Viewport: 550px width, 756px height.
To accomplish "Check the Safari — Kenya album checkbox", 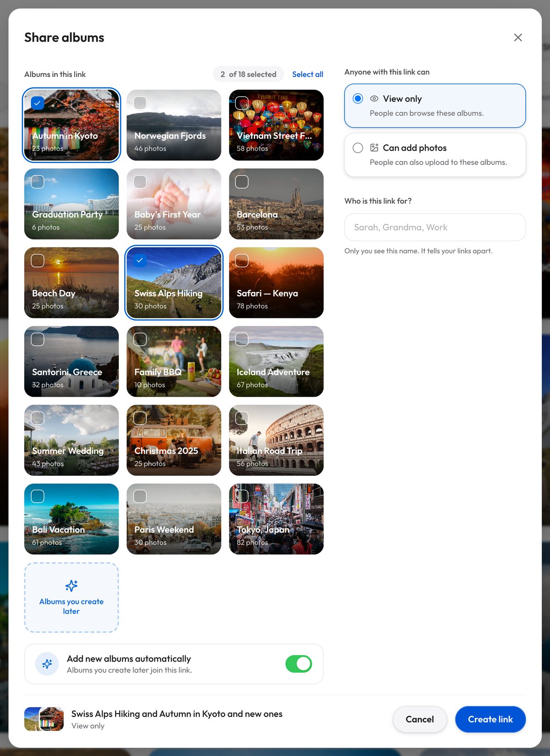I will tap(242, 260).
